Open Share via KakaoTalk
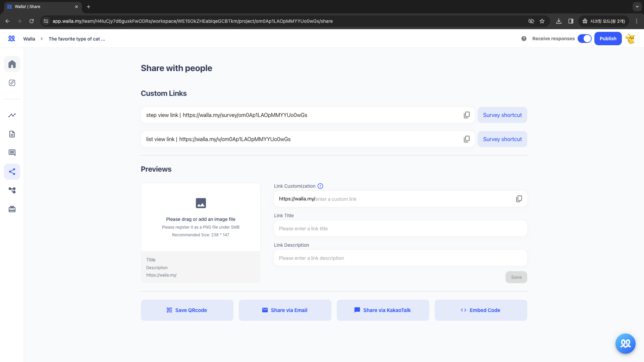 coord(383,310)
